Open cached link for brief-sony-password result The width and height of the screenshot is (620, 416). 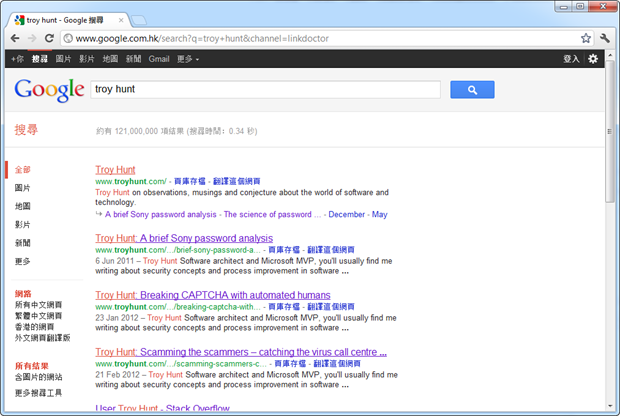pos(284,250)
